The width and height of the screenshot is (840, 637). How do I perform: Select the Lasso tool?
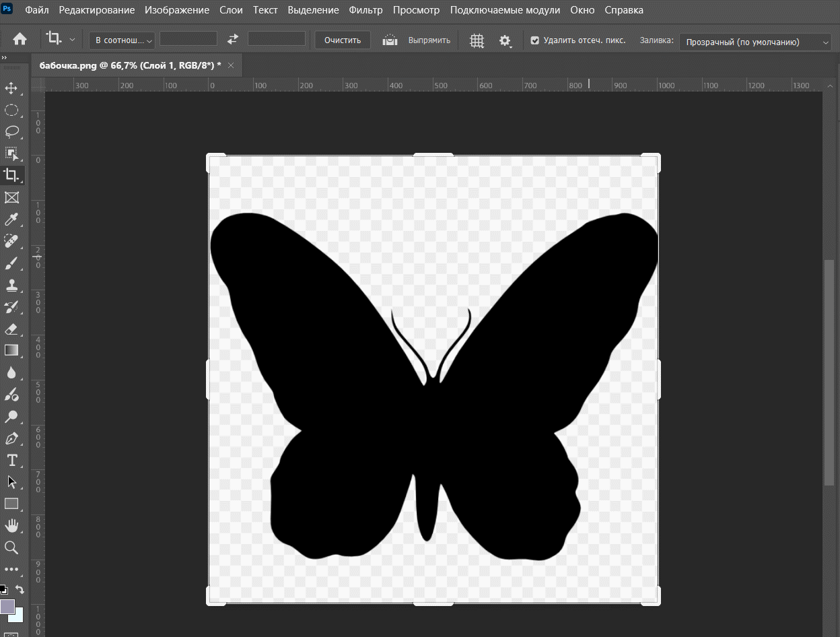click(11, 131)
